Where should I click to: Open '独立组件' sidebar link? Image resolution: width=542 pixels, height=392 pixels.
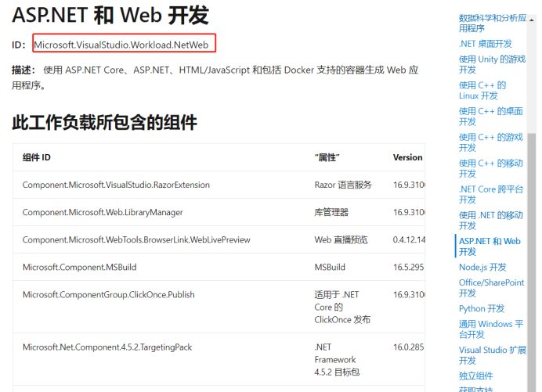(x=475, y=376)
